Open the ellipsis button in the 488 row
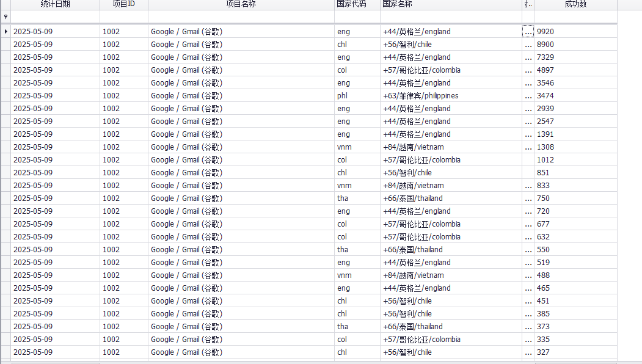The height and width of the screenshot is (364, 642). point(528,275)
